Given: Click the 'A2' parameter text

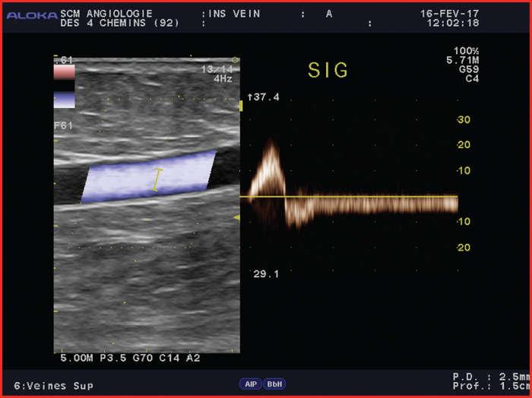Looking at the screenshot, I should click(193, 358).
